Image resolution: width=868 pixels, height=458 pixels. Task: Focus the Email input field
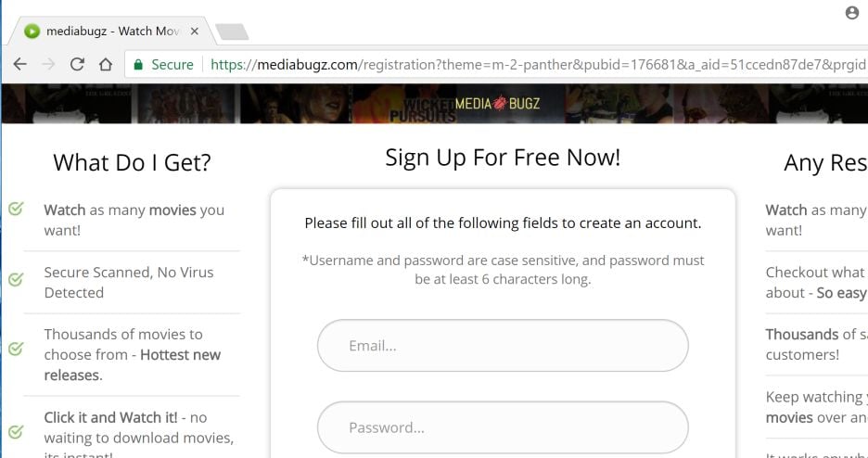(503, 346)
